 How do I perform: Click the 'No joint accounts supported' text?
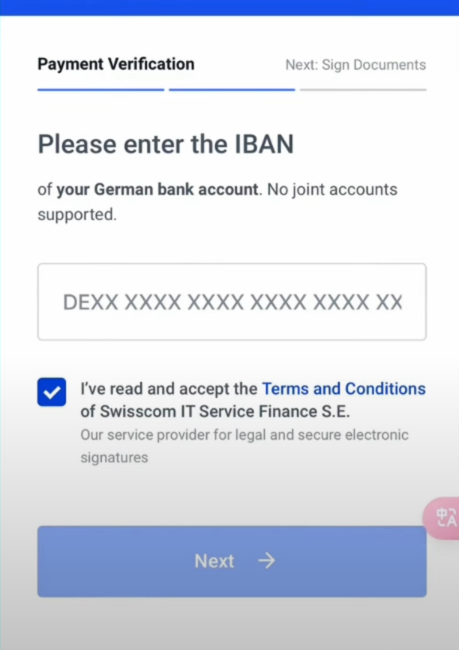[x=218, y=202]
